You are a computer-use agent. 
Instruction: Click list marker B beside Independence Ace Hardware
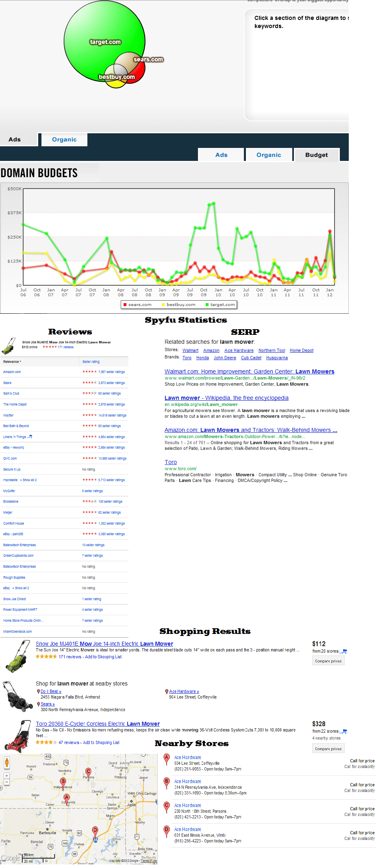[167, 783]
